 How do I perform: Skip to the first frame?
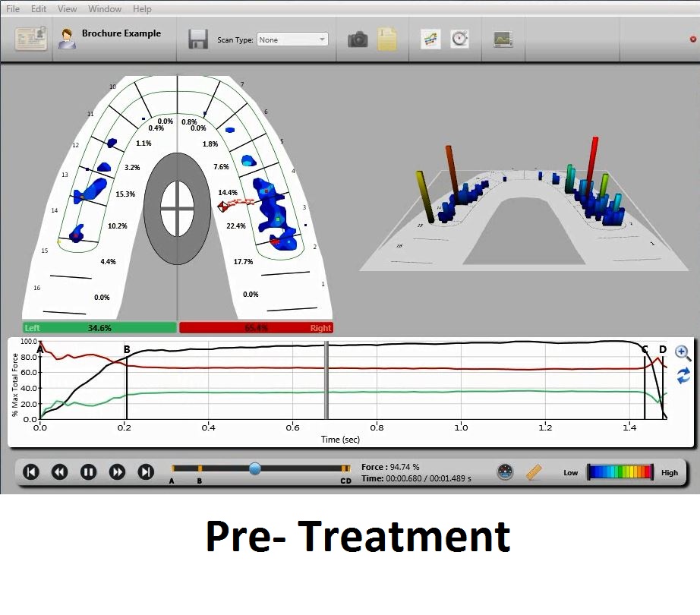tap(30, 472)
